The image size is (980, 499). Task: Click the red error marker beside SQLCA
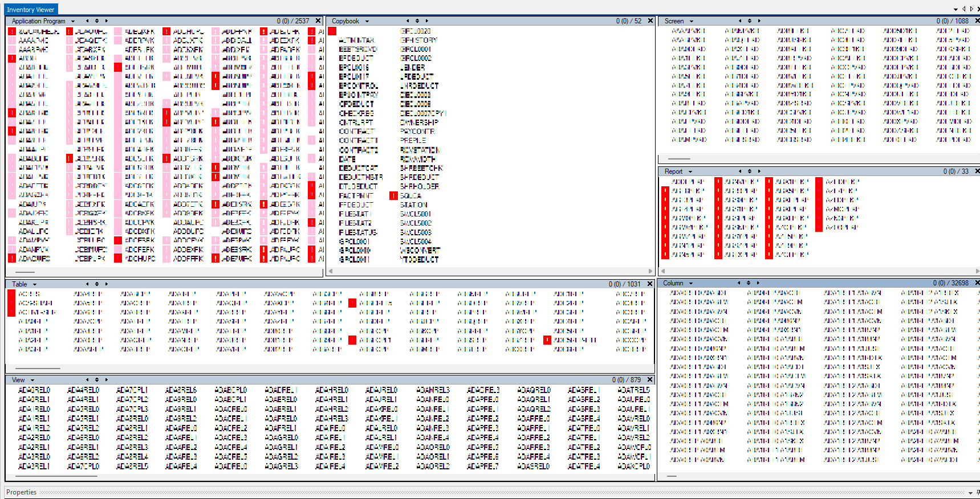[393, 195]
